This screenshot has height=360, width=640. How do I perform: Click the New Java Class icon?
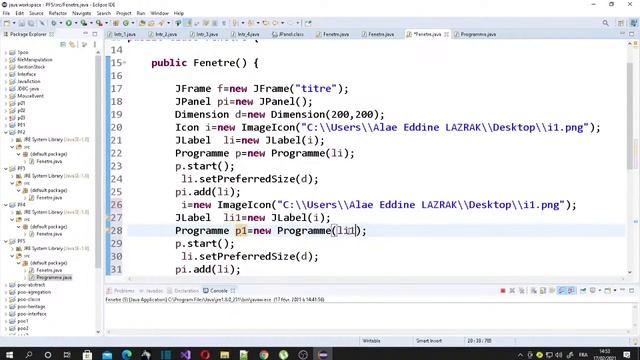[x=126, y=23]
